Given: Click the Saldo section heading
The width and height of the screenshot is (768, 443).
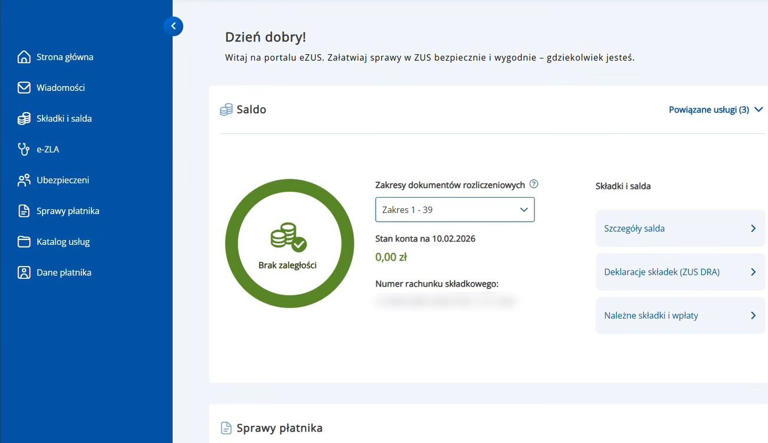Looking at the screenshot, I should coord(251,109).
